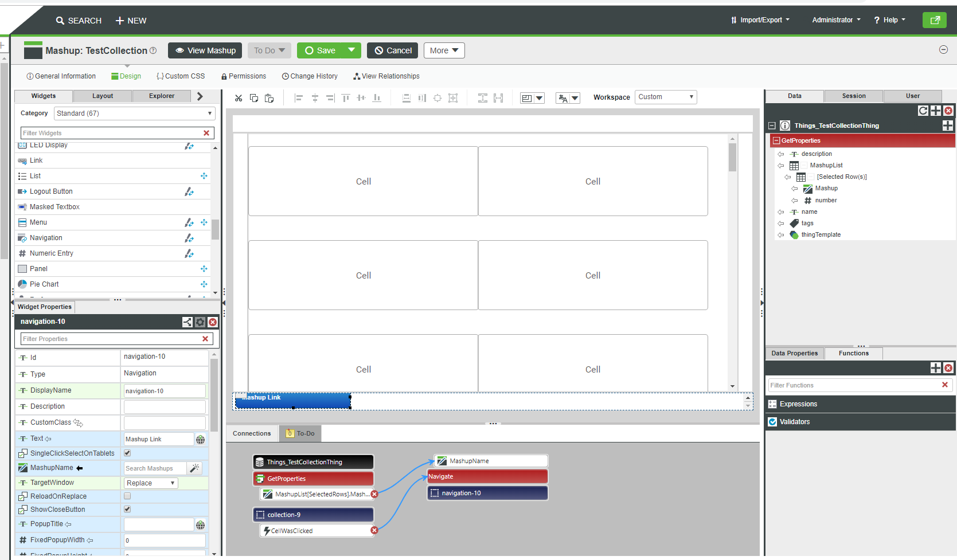Image resolution: width=957 pixels, height=560 pixels.
Task: Click the View Mashup button
Action: (205, 50)
